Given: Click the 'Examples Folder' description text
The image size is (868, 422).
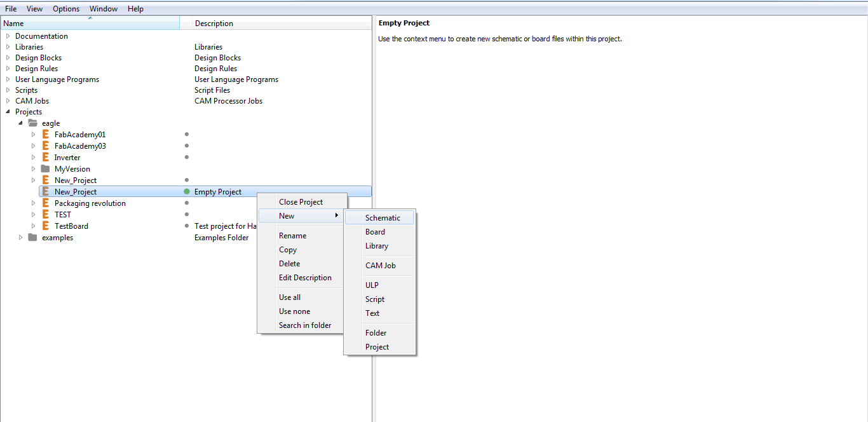Looking at the screenshot, I should [x=222, y=238].
